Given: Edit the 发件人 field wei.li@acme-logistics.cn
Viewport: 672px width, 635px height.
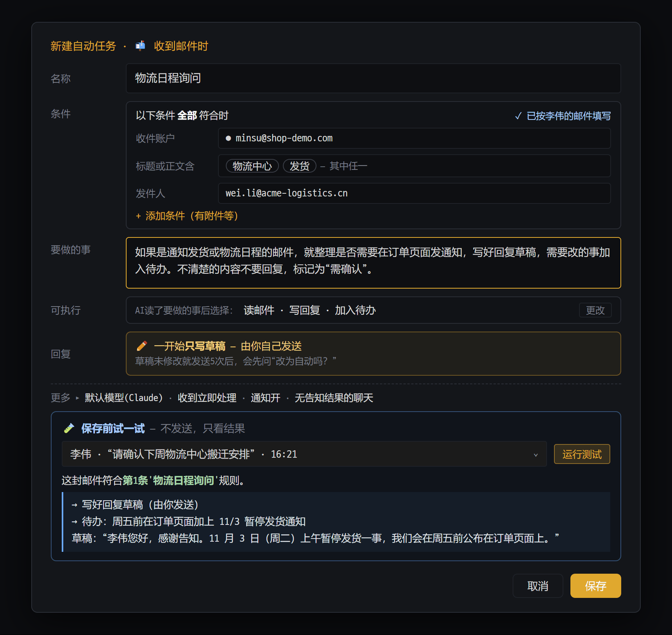Looking at the screenshot, I should click(x=414, y=193).
